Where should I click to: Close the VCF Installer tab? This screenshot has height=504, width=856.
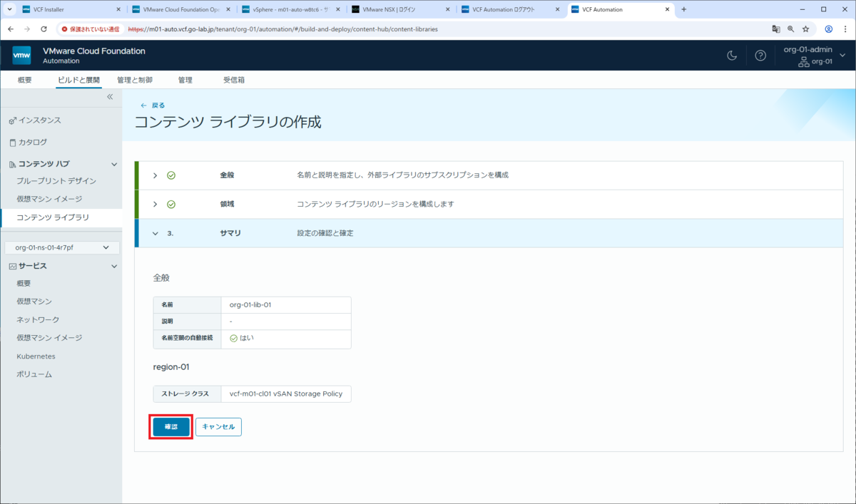pos(118,9)
